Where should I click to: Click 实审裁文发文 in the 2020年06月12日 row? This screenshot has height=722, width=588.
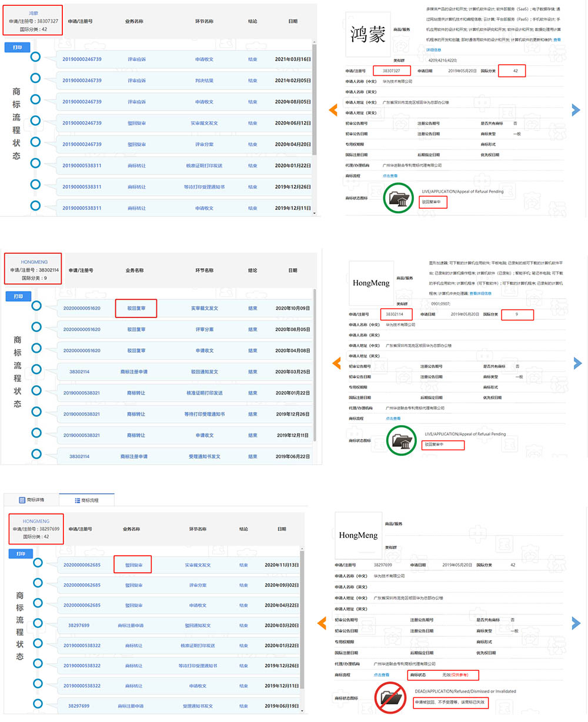205,123
